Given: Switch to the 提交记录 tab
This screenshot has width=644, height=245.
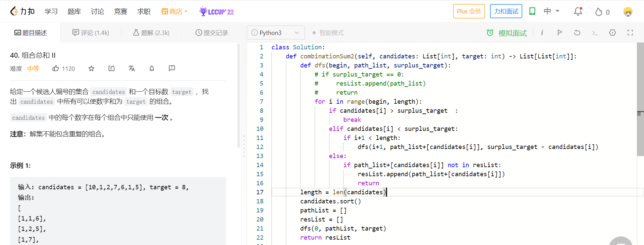Looking at the screenshot, I should 212,33.
